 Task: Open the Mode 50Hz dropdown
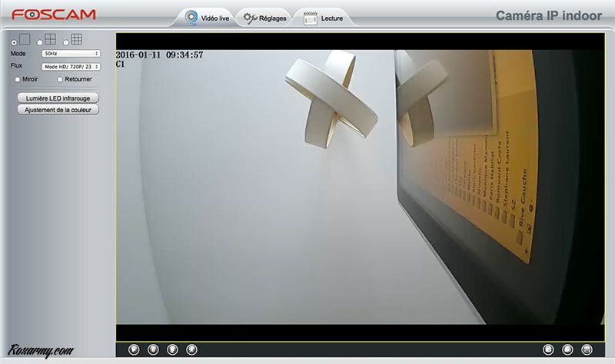click(x=71, y=54)
